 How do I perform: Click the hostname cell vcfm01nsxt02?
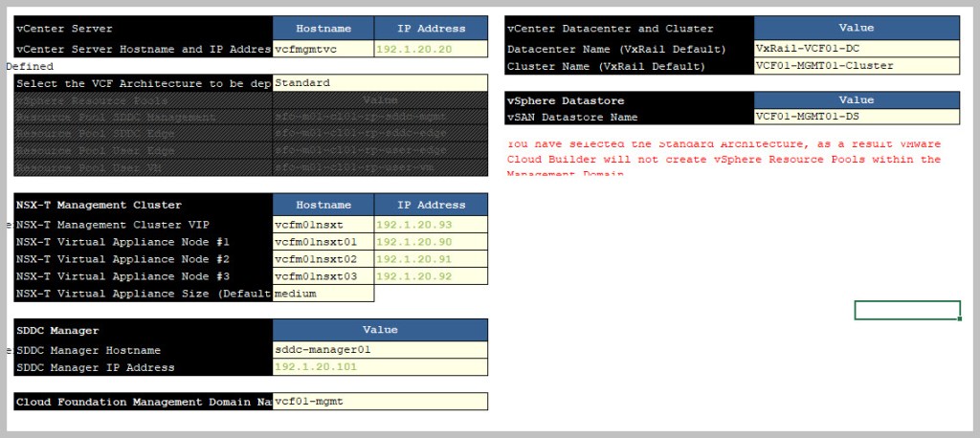click(323, 258)
